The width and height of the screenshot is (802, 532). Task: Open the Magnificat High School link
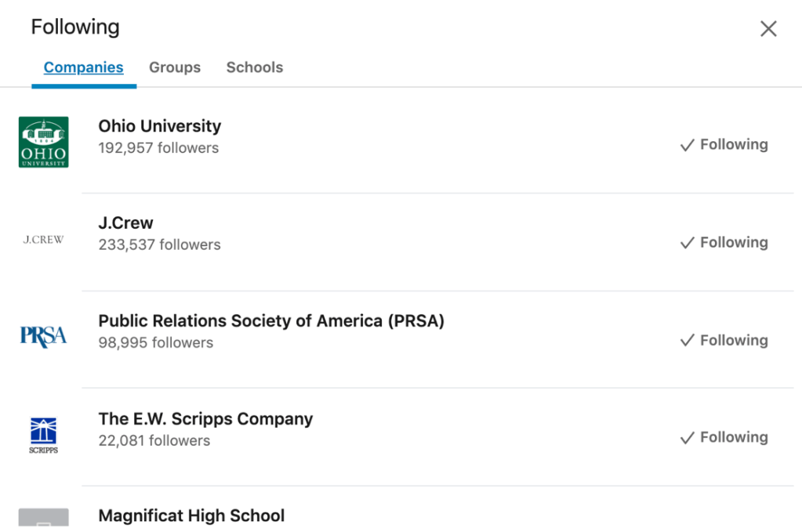tap(191, 516)
